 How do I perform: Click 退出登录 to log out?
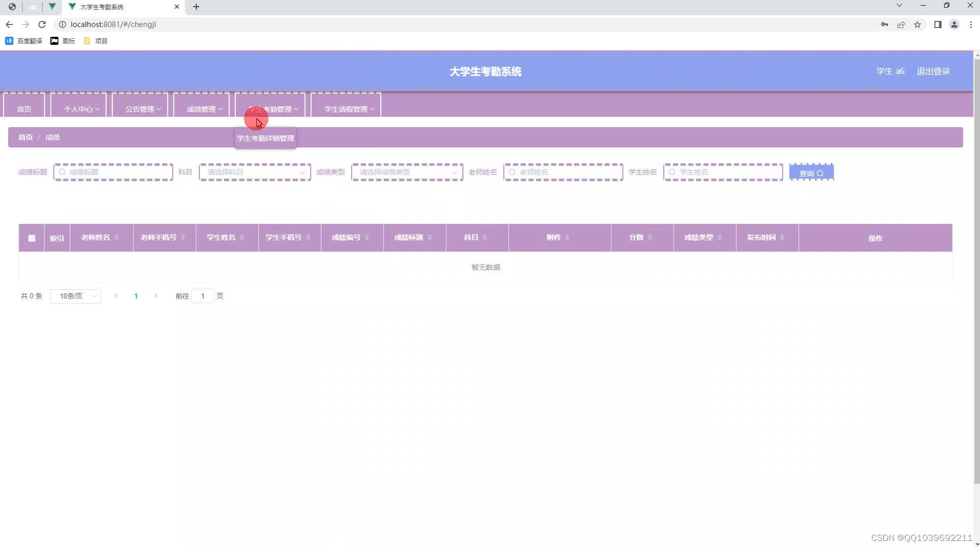933,71
